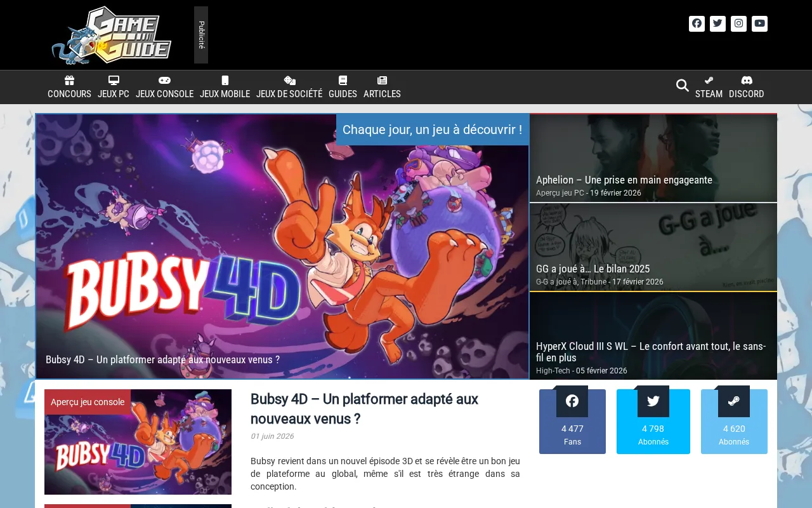Click Twitter icon on the followers card
Screen dimensions: 812x508
click(x=653, y=401)
